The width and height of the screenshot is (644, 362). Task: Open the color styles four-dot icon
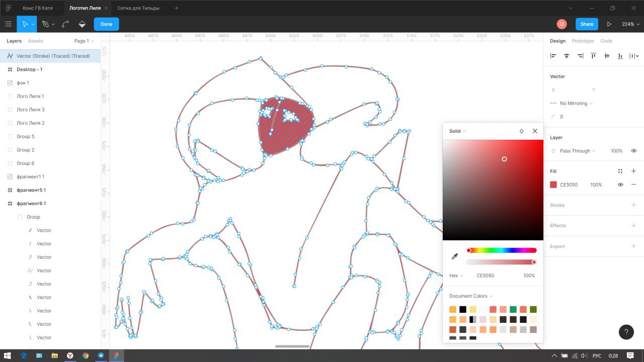(x=620, y=171)
